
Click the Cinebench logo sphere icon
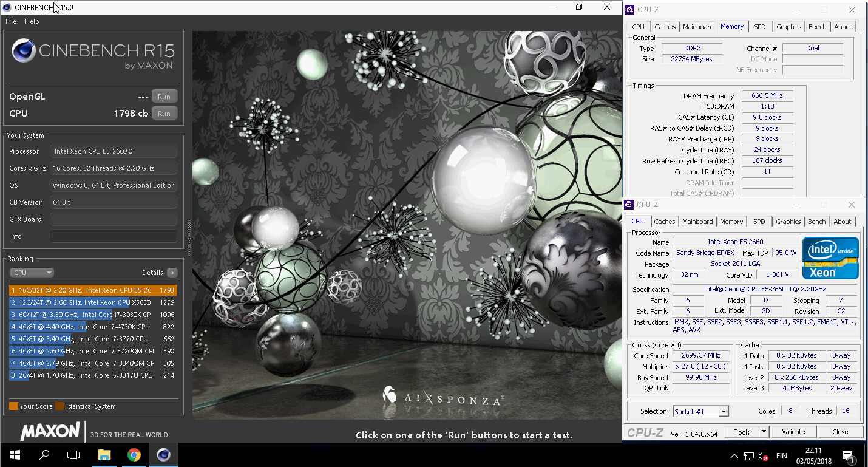[24, 50]
